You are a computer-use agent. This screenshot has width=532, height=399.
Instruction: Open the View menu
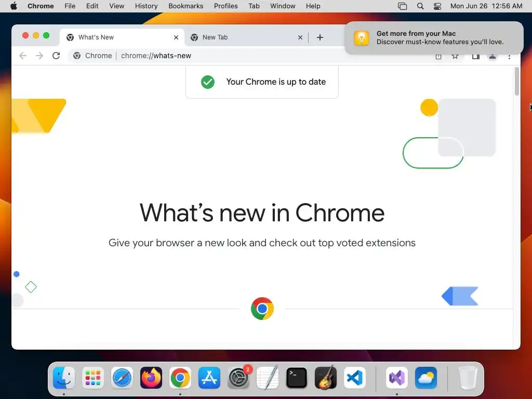point(117,6)
